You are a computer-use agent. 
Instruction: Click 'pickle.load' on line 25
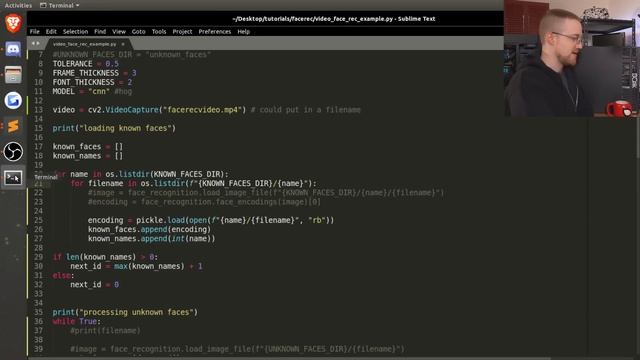160,220
